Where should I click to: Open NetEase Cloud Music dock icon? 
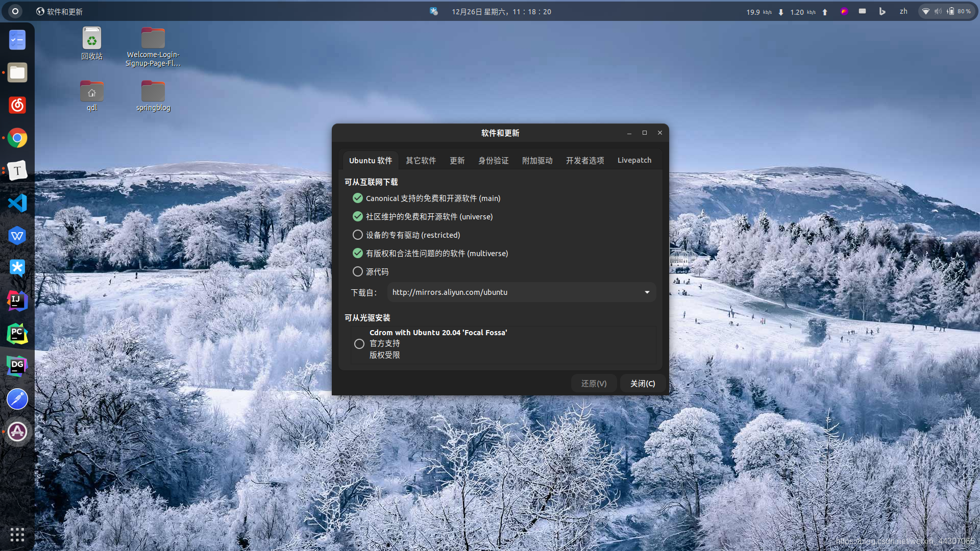(x=17, y=105)
